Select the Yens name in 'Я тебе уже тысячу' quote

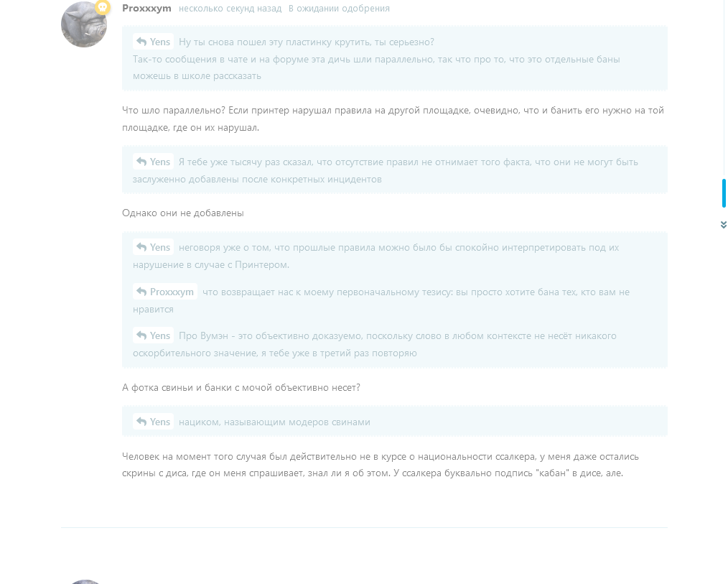pyautogui.click(x=160, y=162)
